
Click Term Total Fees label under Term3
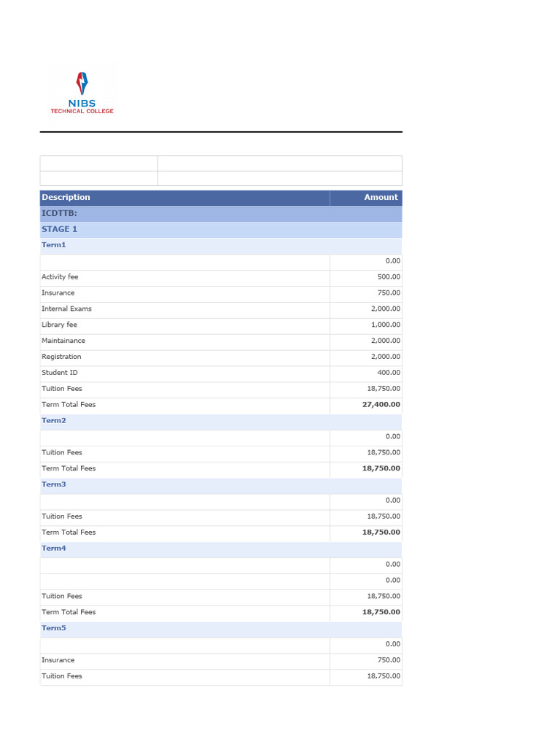point(69,533)
